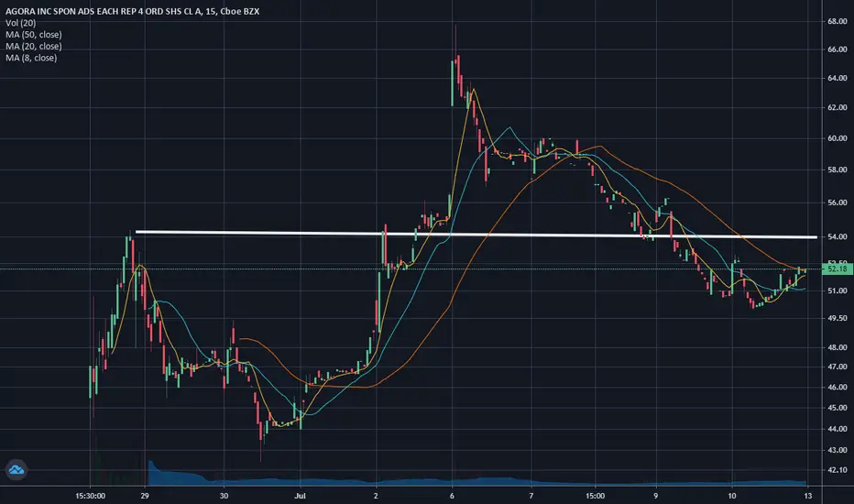Click the 46.00 price axis label
The image size is (854, 504).
pyautogui.click(x=838, y=387)
